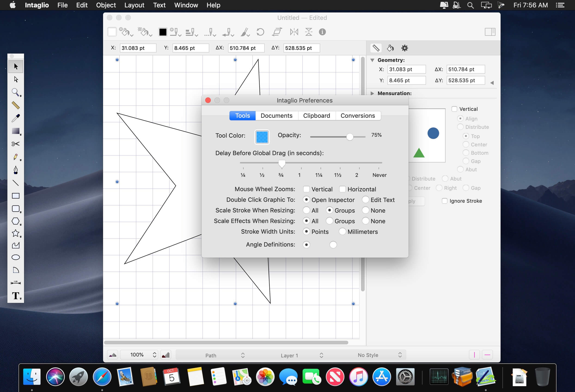
Task: Click the Rotate toolbar icon
Action: (260, 32)
